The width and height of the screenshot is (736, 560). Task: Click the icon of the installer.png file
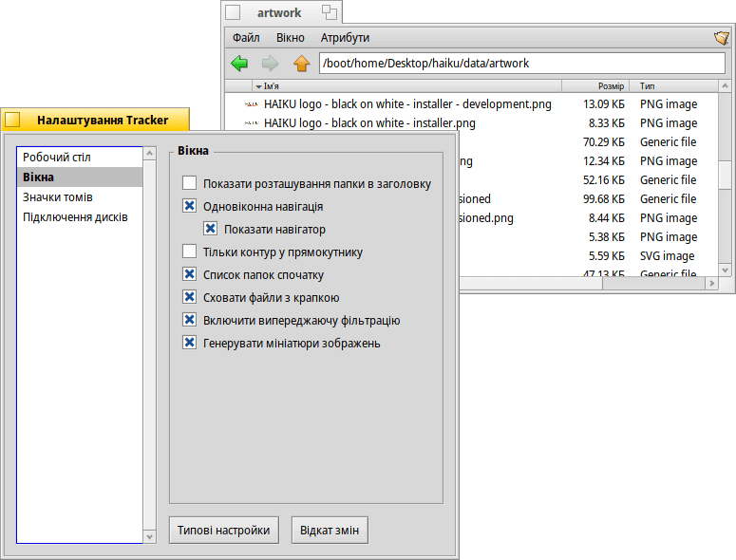click(x=252, y=122)
